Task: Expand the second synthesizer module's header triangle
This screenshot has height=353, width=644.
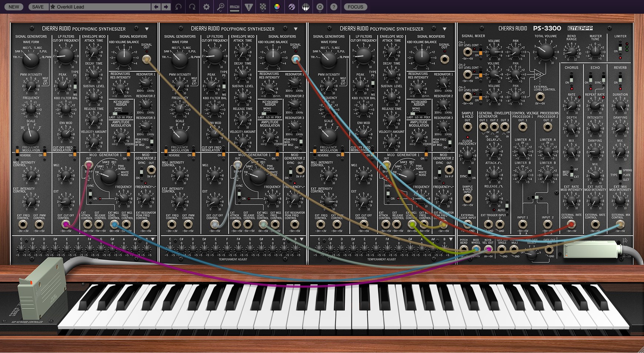Action: coord(296,29)
